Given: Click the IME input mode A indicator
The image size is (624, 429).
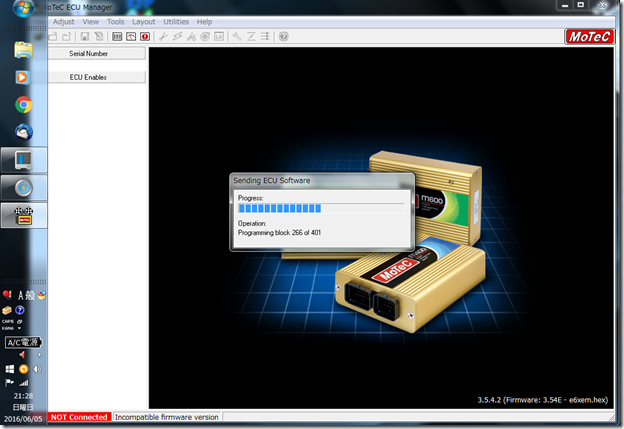Looking at the screenshot, I should 21,295.
